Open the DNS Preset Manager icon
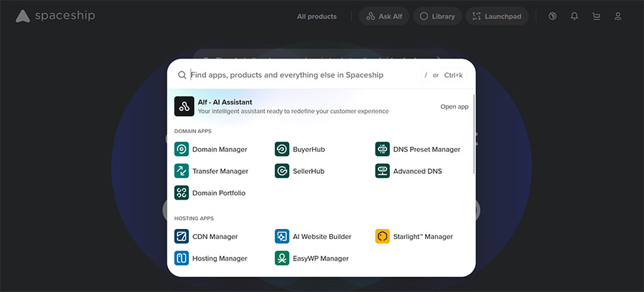Viewport: 644px width, 292px height. point(382,149)
